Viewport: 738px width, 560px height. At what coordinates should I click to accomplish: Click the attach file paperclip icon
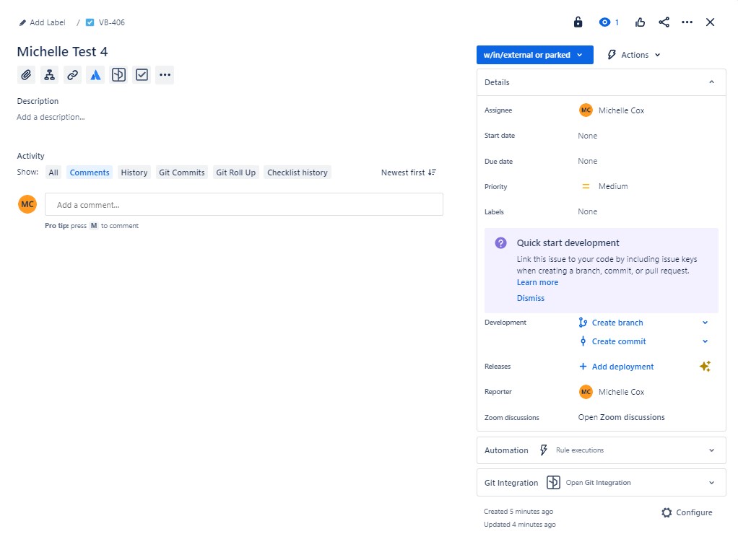click(x=26, y=75)
